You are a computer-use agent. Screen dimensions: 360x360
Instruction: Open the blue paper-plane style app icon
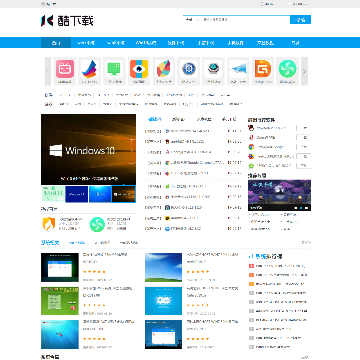coord(238,69)
